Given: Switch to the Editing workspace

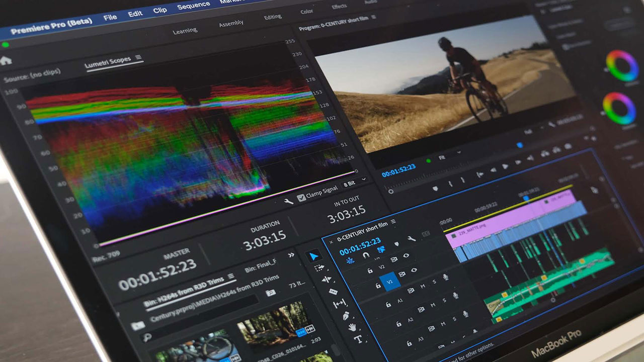Looking at the screenshot, I should tap(273, 17).
